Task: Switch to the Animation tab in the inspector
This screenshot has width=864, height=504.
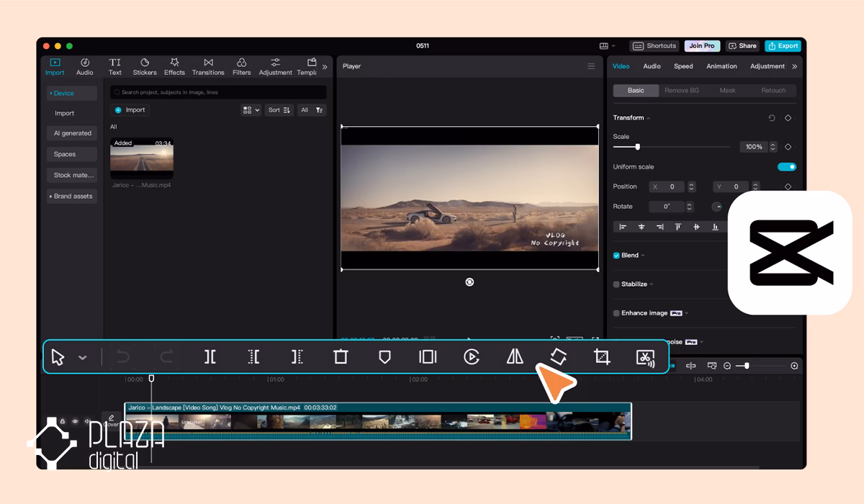Action: click(x=721, y=66)
